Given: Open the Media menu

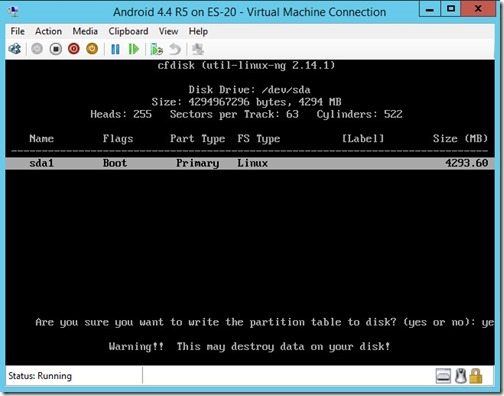Looking at the screenshot, I should coord(85,31).
